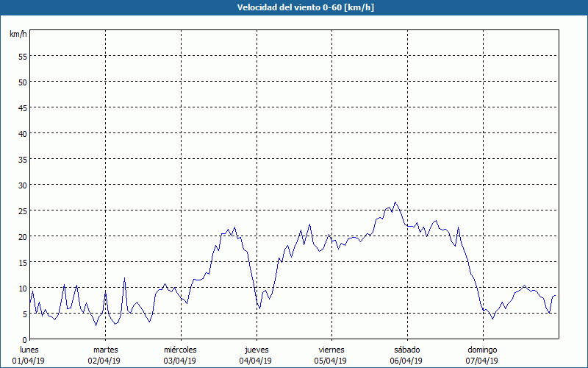The width and height of the screenshot is (588, 368).
Task: Select the '05/04/19' date label
Action: [331, 361]
